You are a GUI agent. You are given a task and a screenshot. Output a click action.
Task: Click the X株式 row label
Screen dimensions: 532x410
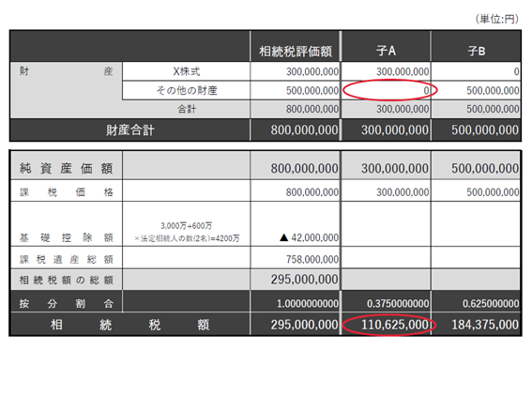point(187,71)
